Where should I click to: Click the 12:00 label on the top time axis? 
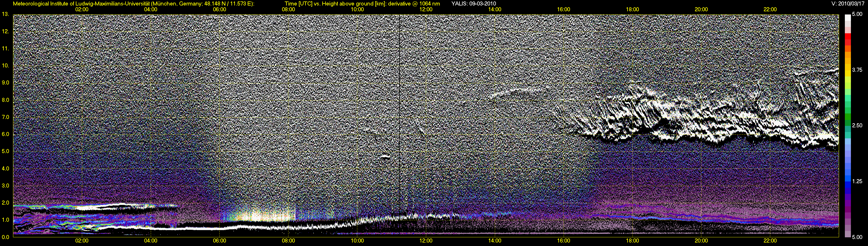(x=426, y=10)
